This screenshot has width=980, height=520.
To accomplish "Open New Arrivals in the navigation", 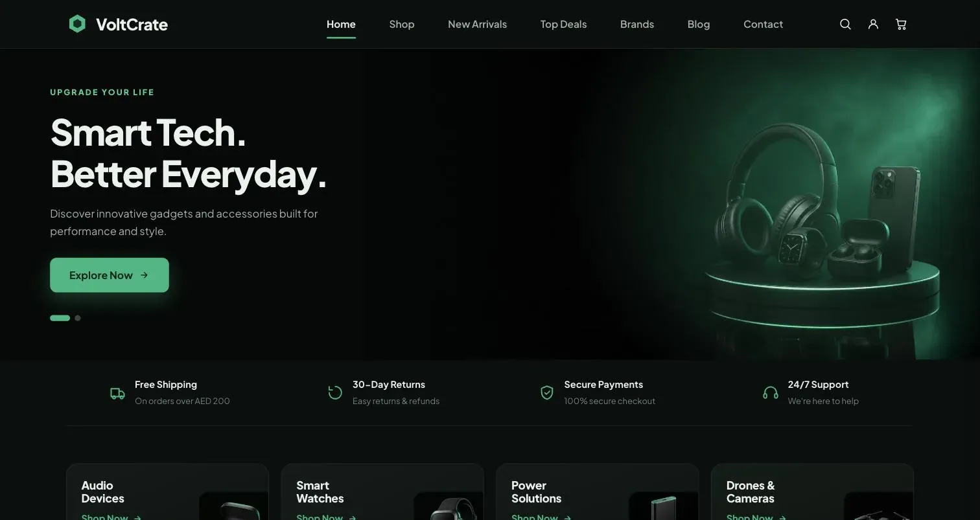I will coord(478,24).
